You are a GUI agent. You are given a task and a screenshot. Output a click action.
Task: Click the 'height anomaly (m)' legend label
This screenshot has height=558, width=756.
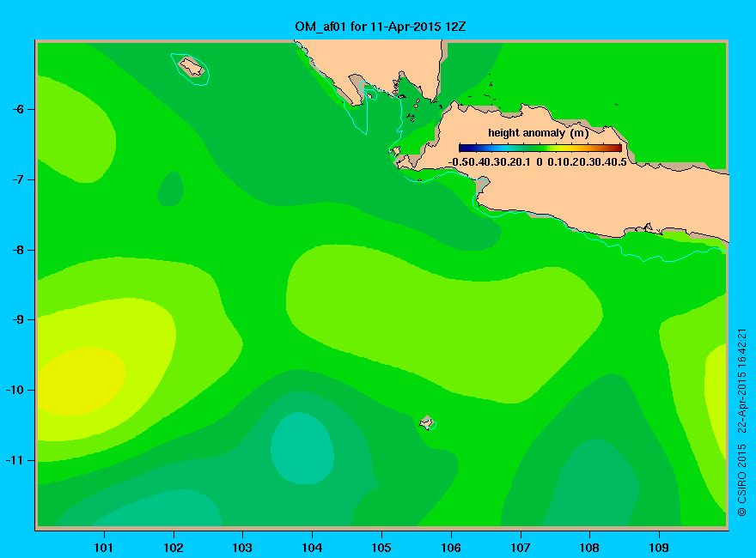538,133
